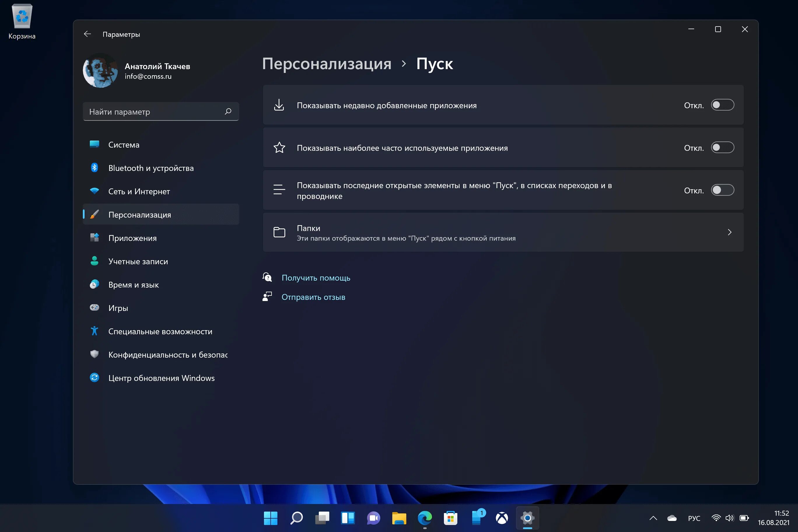The width and height of the screenshot is (798, 532).
Task: Open Учетные записи section
Action: (161, 261)
